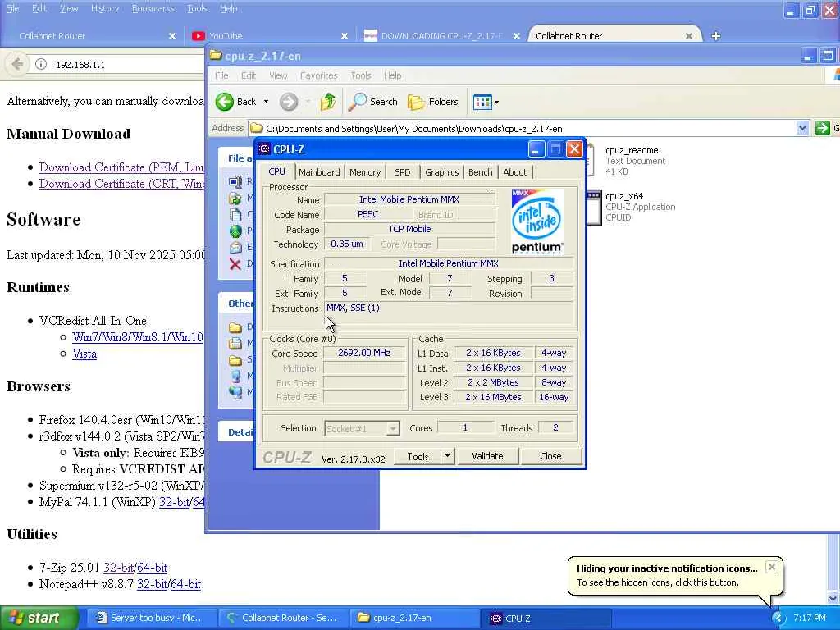Click Level 3 cache value 2 x 16 MBytes
The width and height of the screenshot is (840, 630).
coord(493,397)
